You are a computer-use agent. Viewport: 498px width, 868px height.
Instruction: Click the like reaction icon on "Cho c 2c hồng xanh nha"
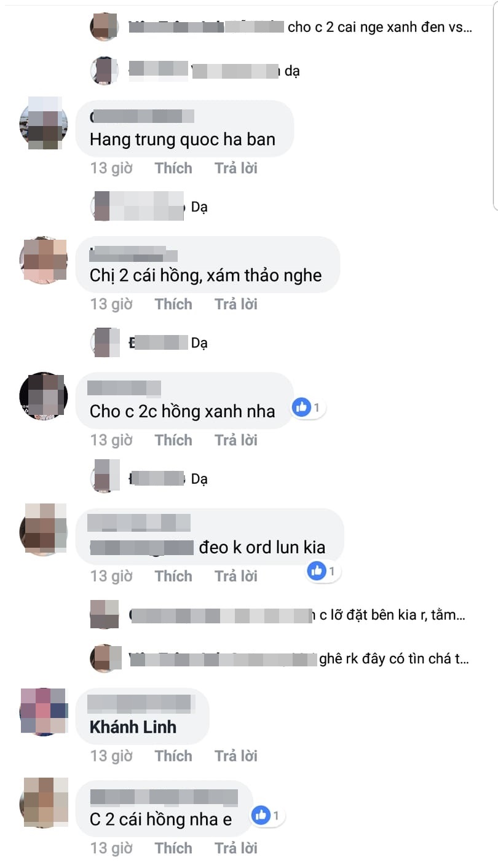point(301,407)
